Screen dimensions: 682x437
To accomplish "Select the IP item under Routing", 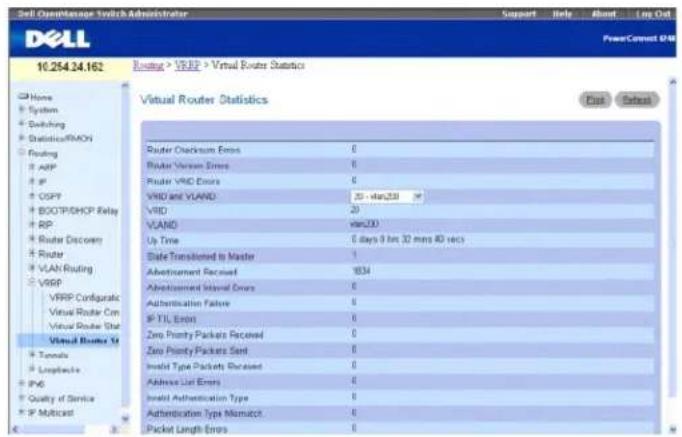I will pos(43,182).
